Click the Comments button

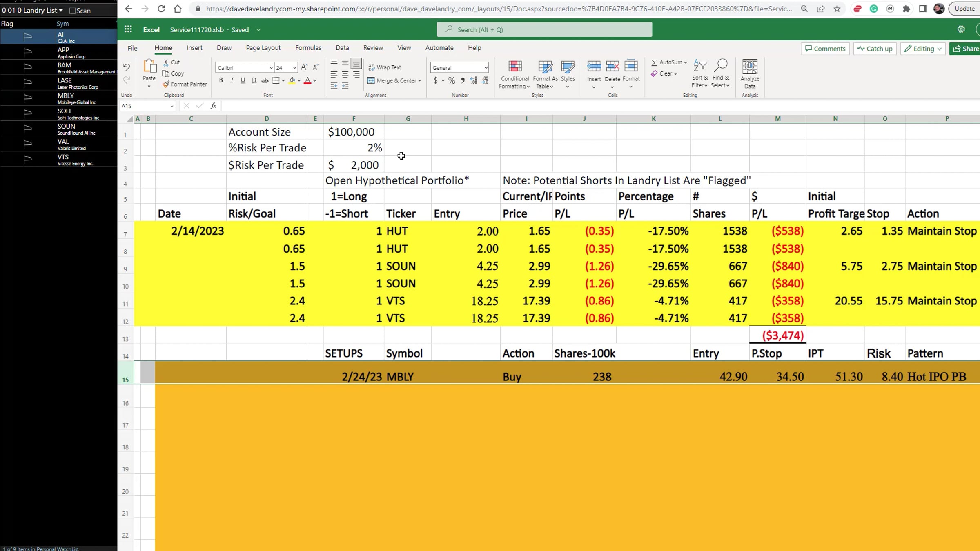coord(825,49)
